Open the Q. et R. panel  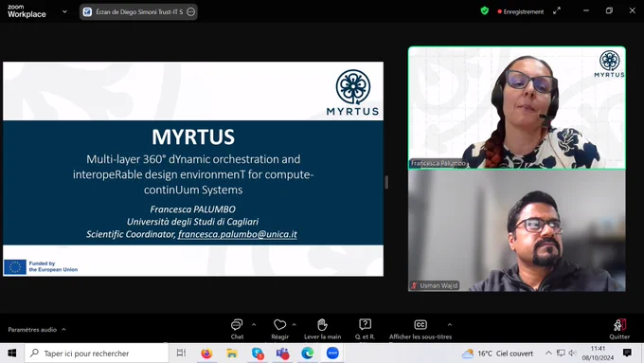coord(365,329)
